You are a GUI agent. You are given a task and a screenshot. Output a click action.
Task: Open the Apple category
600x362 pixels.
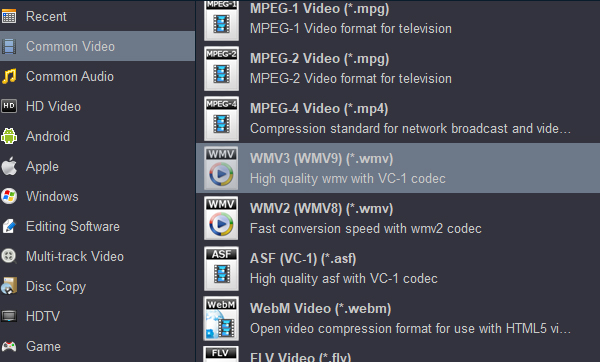tap(97, 166)
